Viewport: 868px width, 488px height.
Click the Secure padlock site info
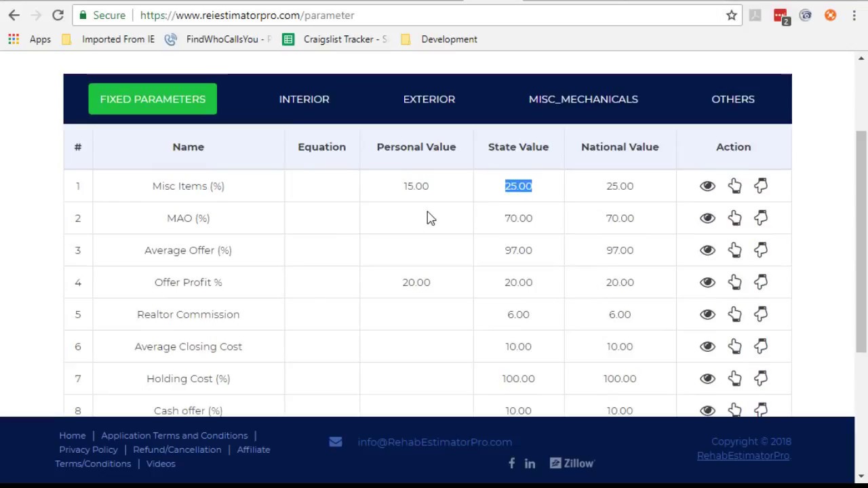tap(102, 15)
